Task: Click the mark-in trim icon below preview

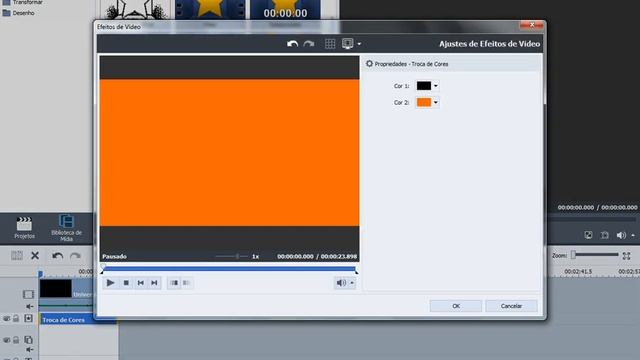Action: tap(174, 282)
